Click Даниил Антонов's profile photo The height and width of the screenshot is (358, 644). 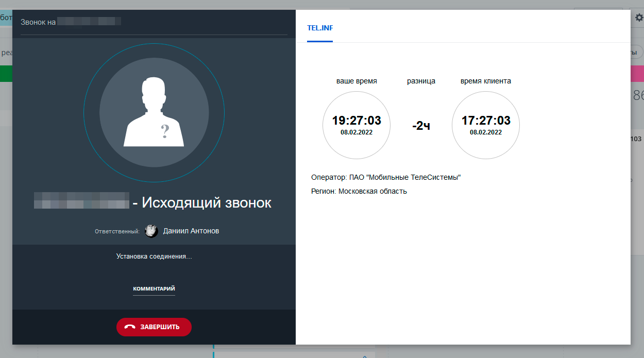tap(151, 231)
